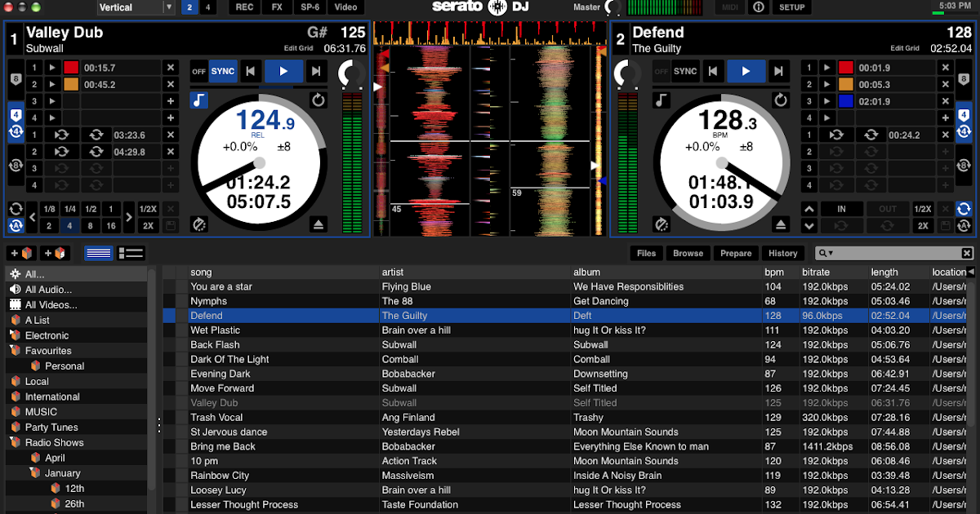Viewport: 980px width, 514px height.
Task: Trigger cue point 1 on deck 1
Action: tap(52, 68)
